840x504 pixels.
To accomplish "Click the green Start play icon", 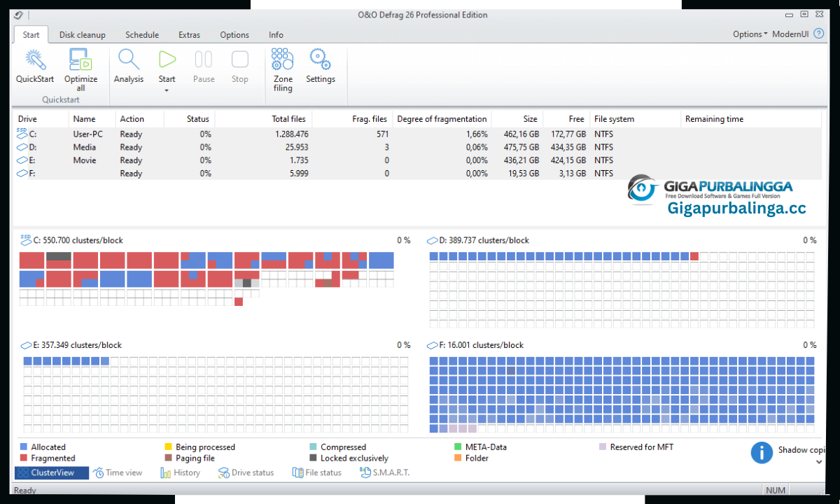I will click(x=167, y=59).
